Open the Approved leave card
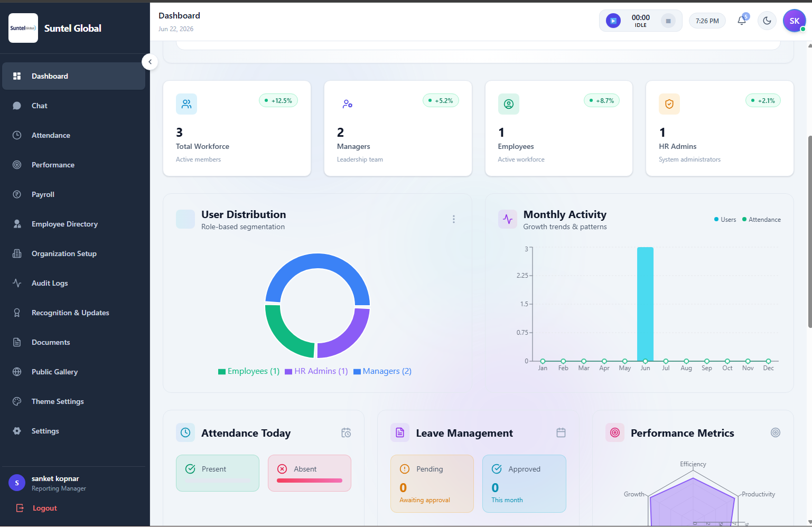 point(524,484)
